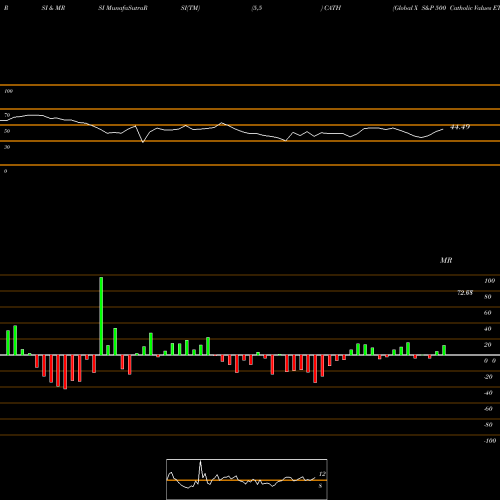500x500 pixels.
Task: Click the MR right axis label 100
Action: [490, 281]
